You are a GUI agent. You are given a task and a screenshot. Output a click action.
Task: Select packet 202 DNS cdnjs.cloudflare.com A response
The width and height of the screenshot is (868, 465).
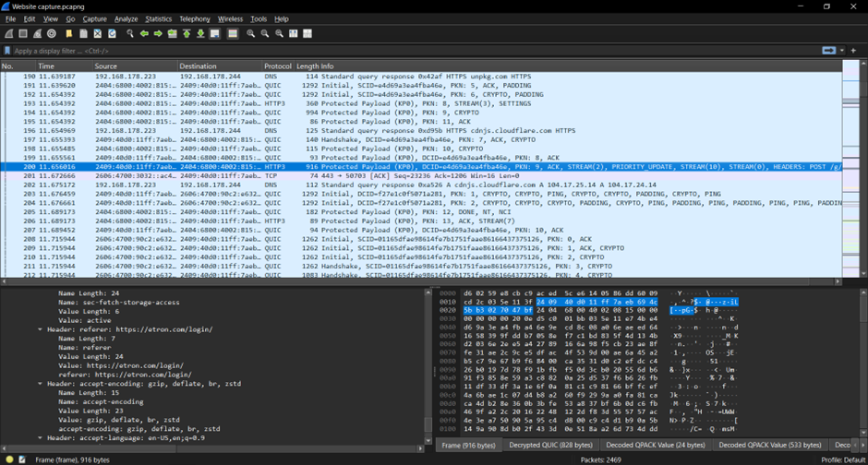(x=421, y=185)
